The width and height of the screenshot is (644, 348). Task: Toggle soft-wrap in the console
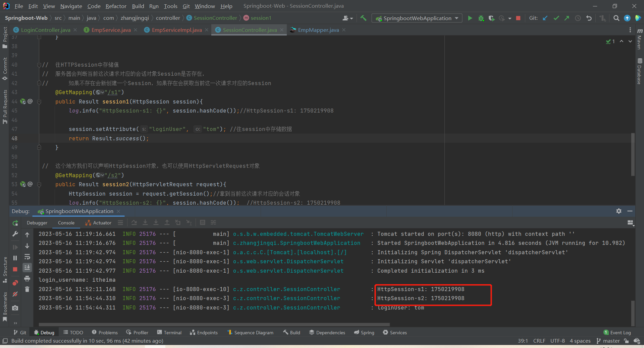27,257
